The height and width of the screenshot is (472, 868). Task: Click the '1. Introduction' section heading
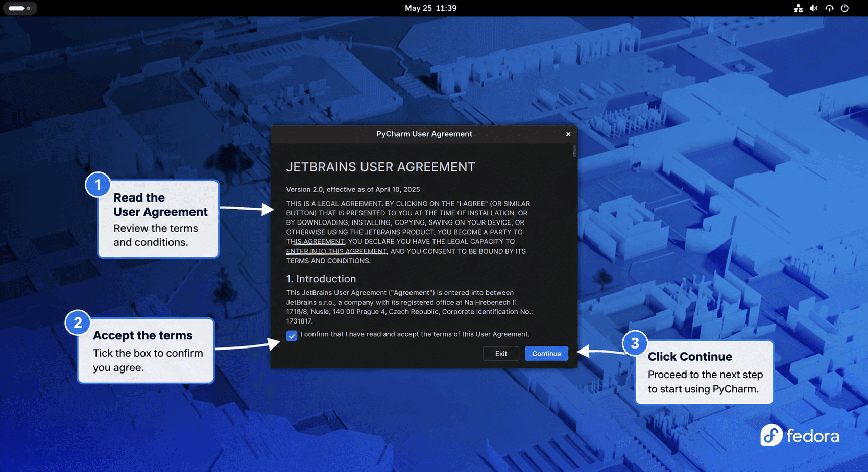pos(321,279)
